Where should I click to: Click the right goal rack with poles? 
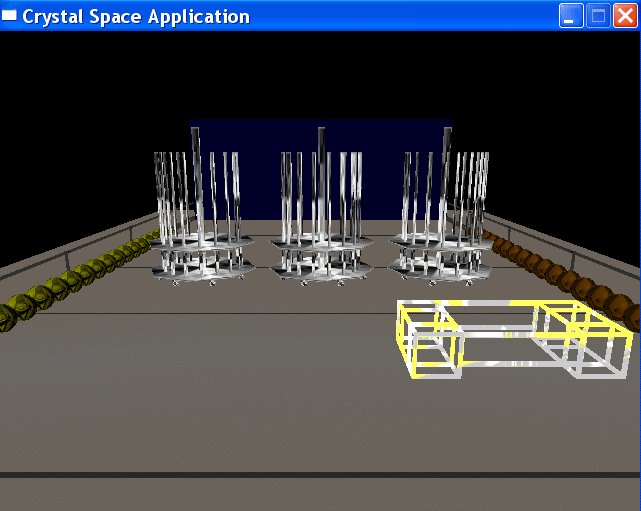[x=440, y=207]
